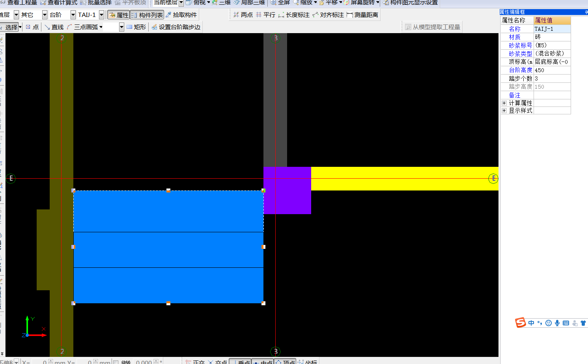Screen dimensions: 588x364
Task: Click 属性值 column header
Action: click(552, 20)
